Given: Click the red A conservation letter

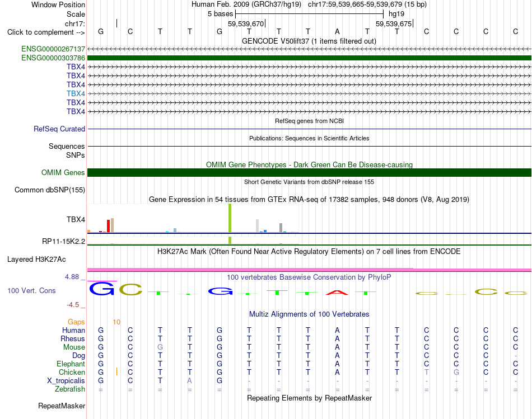Looking at the screenshot, I should click(337, 292).
